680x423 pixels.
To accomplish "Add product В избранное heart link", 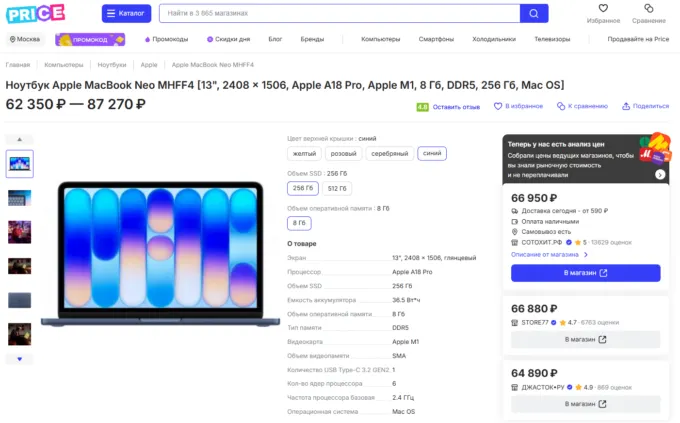I will [518, 106].
